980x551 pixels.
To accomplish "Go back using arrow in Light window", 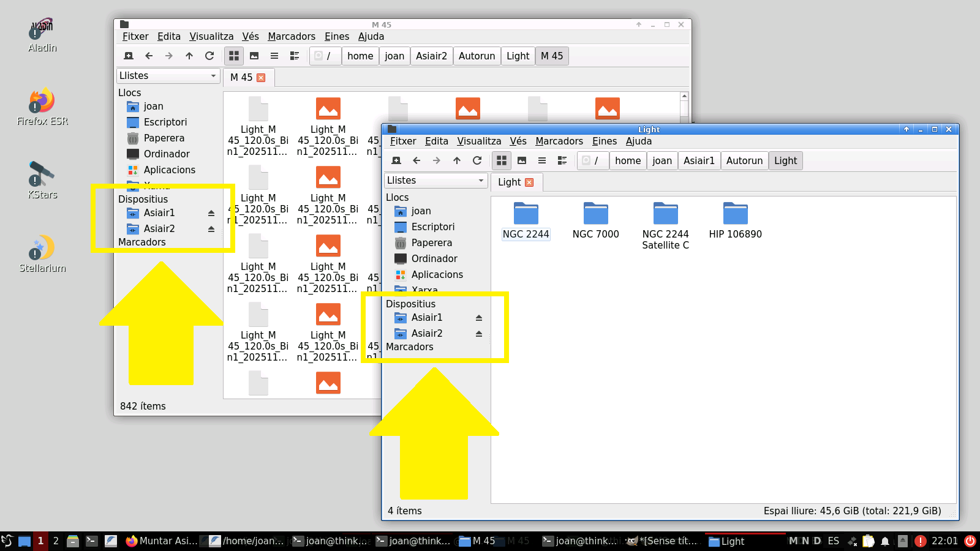I will pos(417,160).
